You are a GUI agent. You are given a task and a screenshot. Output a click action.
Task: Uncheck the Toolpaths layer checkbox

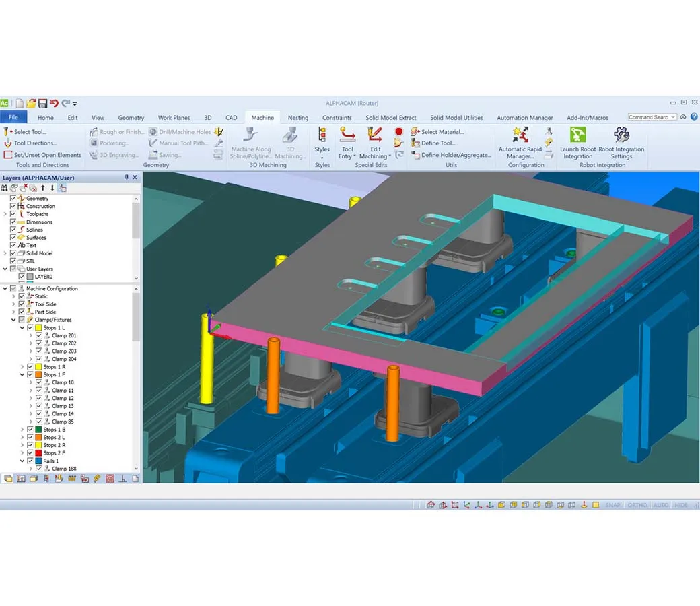click(x=13, y=214)
